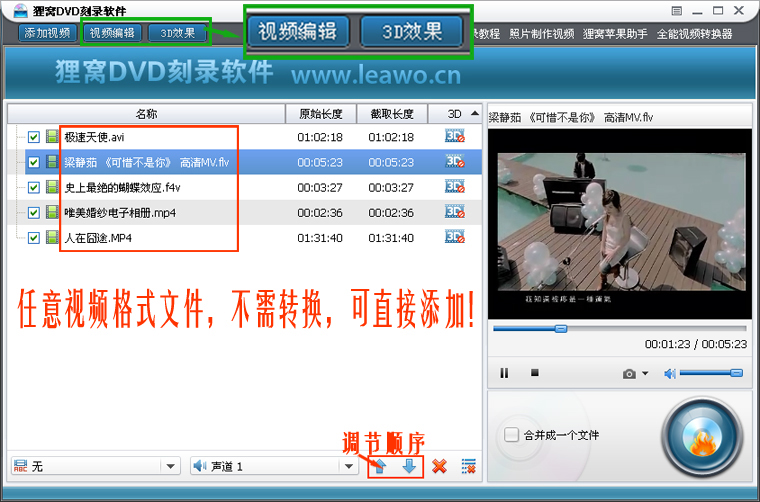Image resolution: width=760 pixels, height=502 pixels.
Task: Uncheck the 人在囧途.MP4 checkbox
Action: point(33,238)
